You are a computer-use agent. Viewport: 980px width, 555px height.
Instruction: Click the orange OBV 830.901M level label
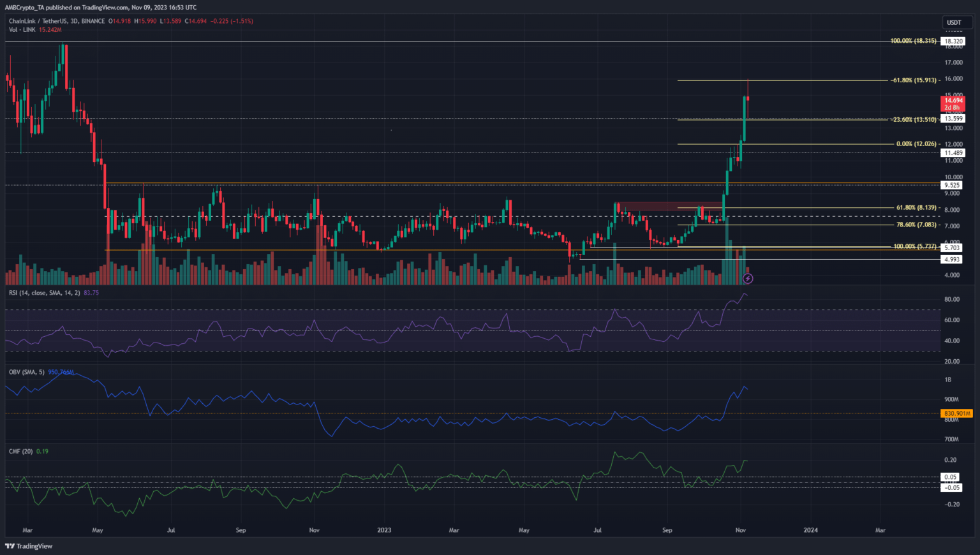pyautogui.click(x=957, y=413)
